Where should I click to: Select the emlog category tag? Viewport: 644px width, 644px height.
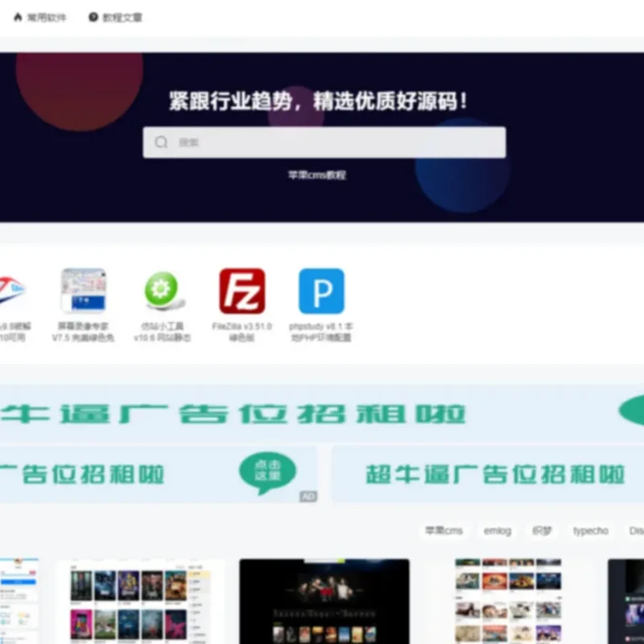tap(497, 530)
